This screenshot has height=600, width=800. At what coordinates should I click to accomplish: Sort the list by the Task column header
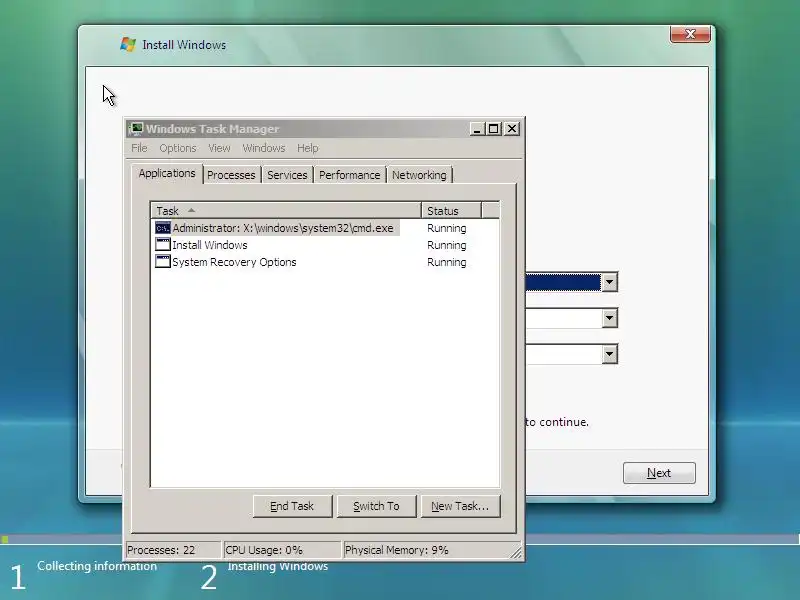pyautogui.click(x=286, y=211)
